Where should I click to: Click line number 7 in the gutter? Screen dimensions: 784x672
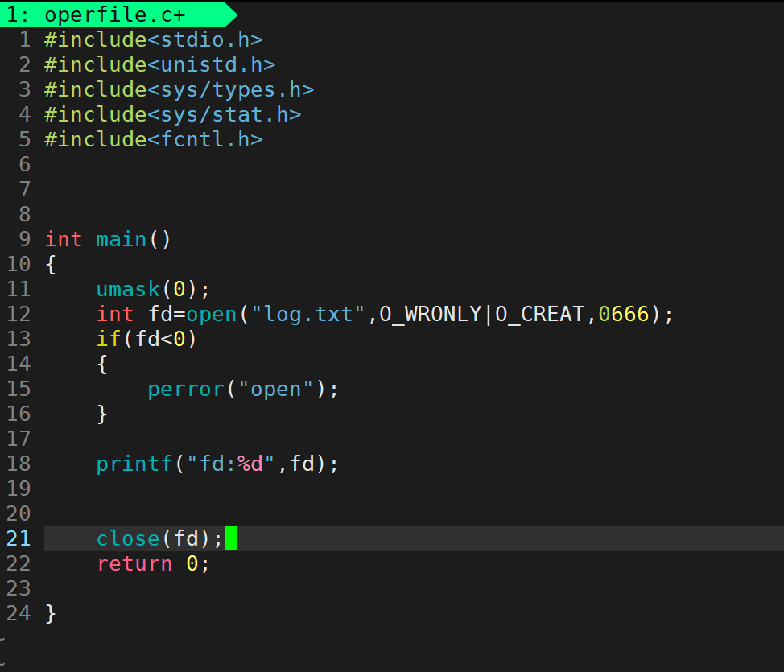24,189
